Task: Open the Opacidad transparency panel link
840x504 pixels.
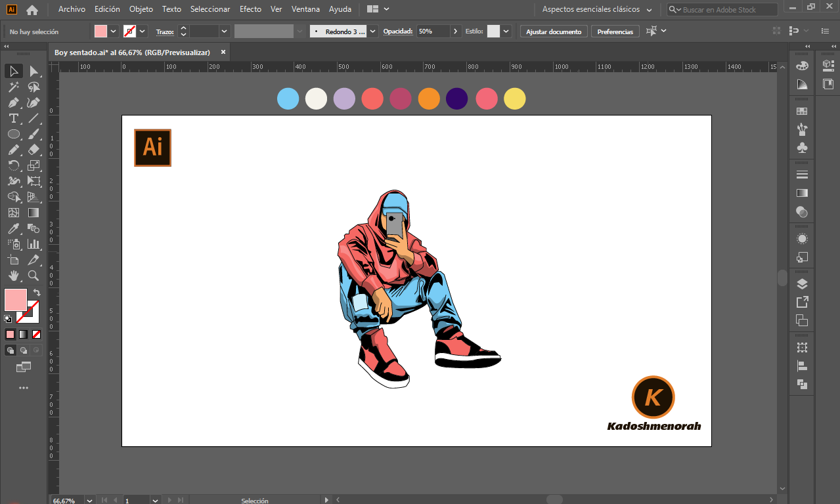Action: tap(397, 31)
